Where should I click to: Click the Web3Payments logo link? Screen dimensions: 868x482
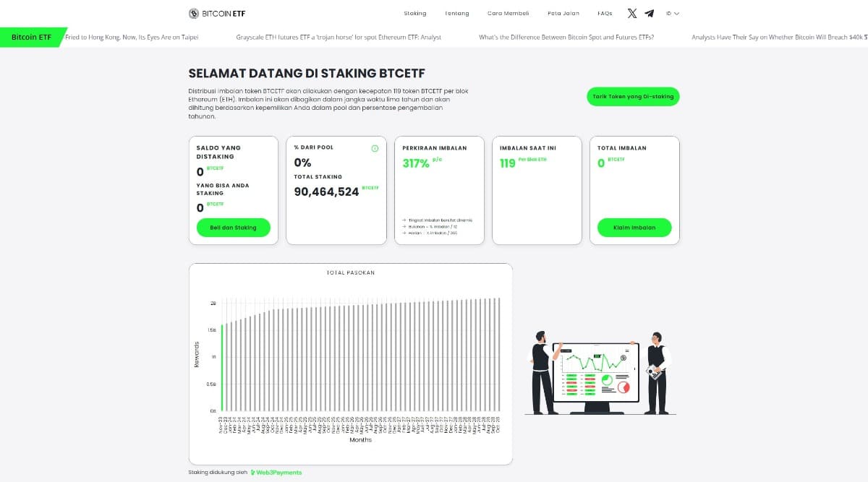pyautogui.click(x=276, y=473)
